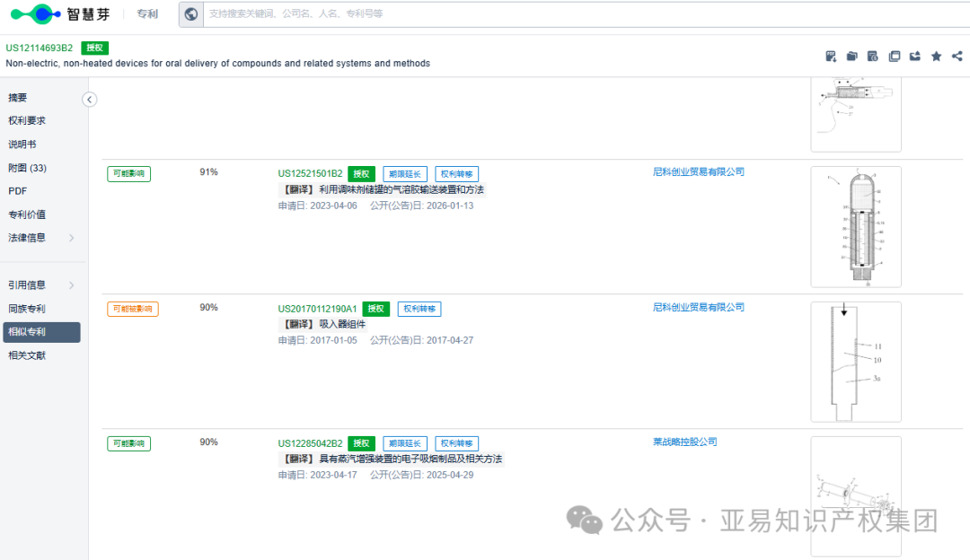Screen dimensions: 970x560
Task: Star this patent as favorite
Action: click(936, 56)
